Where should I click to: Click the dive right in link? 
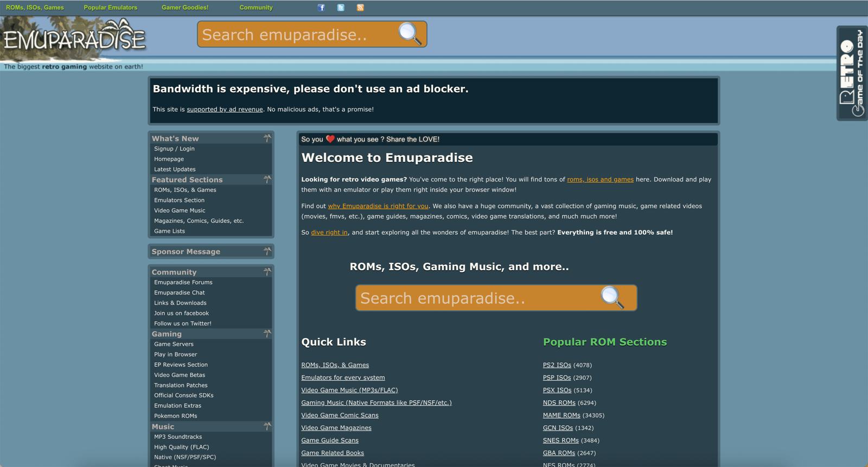[329, 233]
